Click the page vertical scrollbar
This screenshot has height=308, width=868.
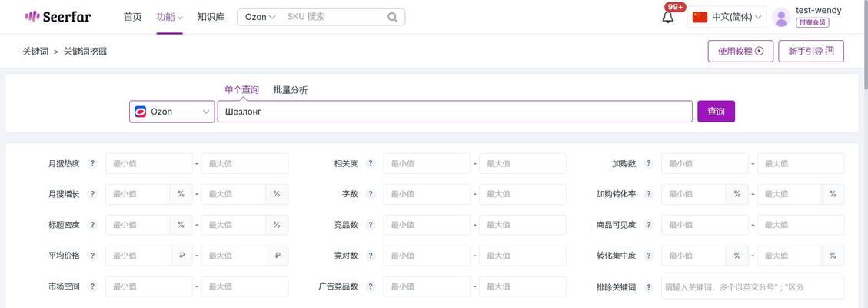point(865,45)
